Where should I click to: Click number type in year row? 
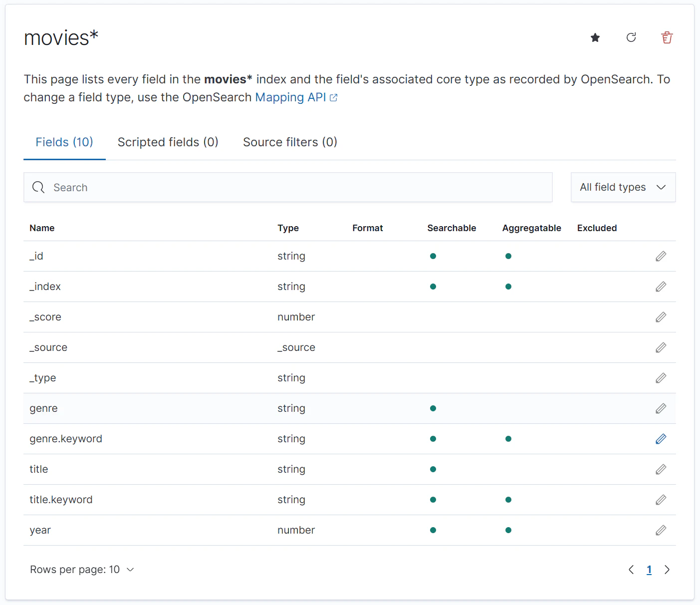(x=296, y=530)
